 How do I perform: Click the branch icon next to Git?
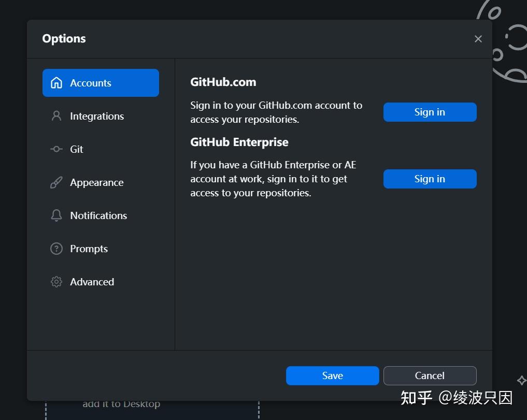coord(56,149)
